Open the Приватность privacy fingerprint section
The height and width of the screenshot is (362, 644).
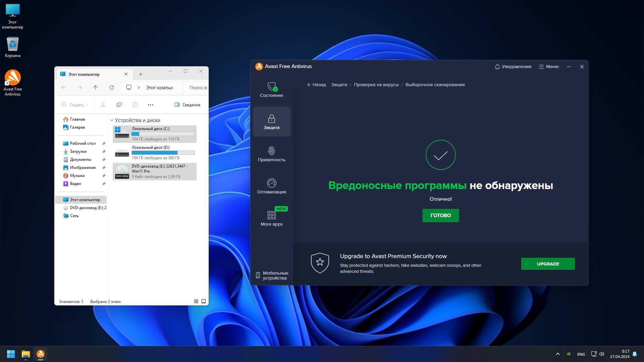[271, 154]
